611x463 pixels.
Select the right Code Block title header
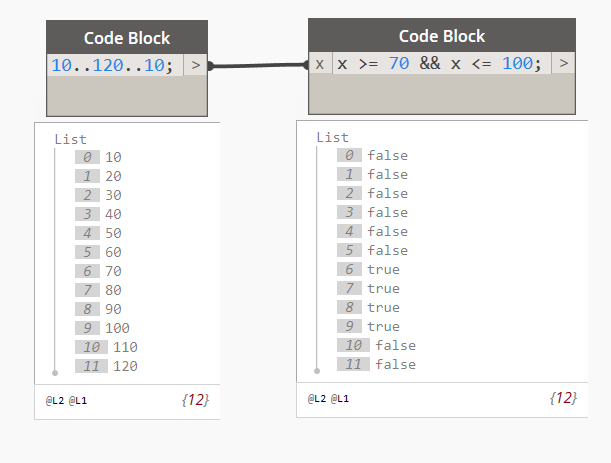tap(441, 36)
